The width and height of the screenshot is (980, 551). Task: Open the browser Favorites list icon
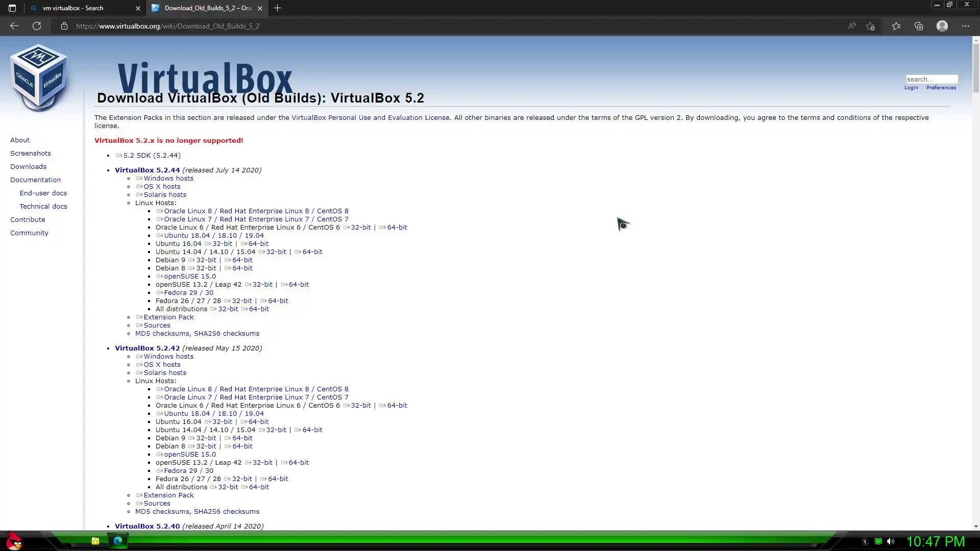[x=896, y=26]
